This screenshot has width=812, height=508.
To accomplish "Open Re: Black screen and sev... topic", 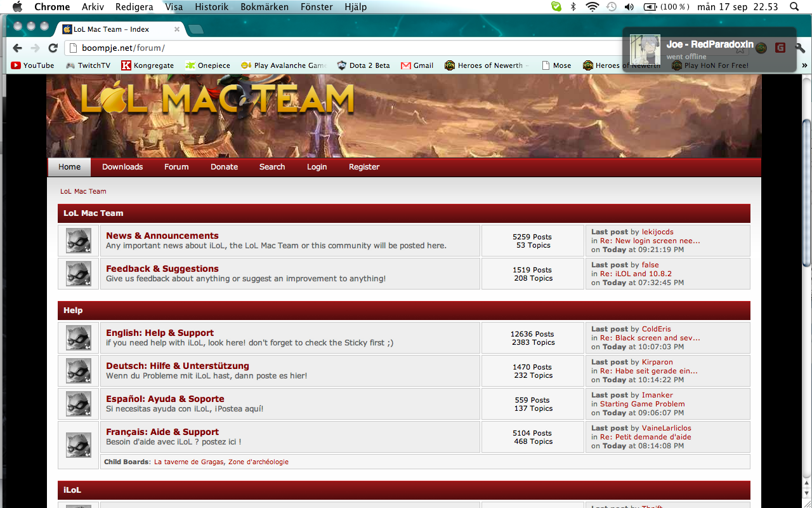I will (x=650, y=338).
